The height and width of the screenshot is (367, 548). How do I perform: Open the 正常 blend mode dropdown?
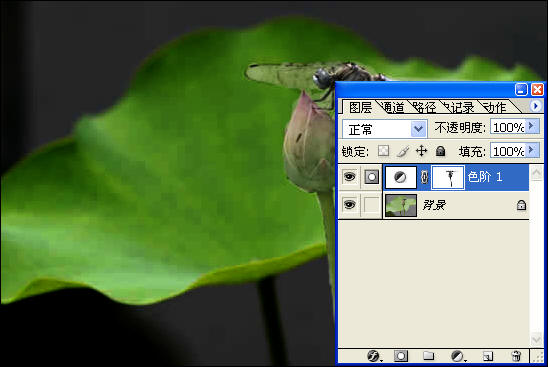click(384, 129)
